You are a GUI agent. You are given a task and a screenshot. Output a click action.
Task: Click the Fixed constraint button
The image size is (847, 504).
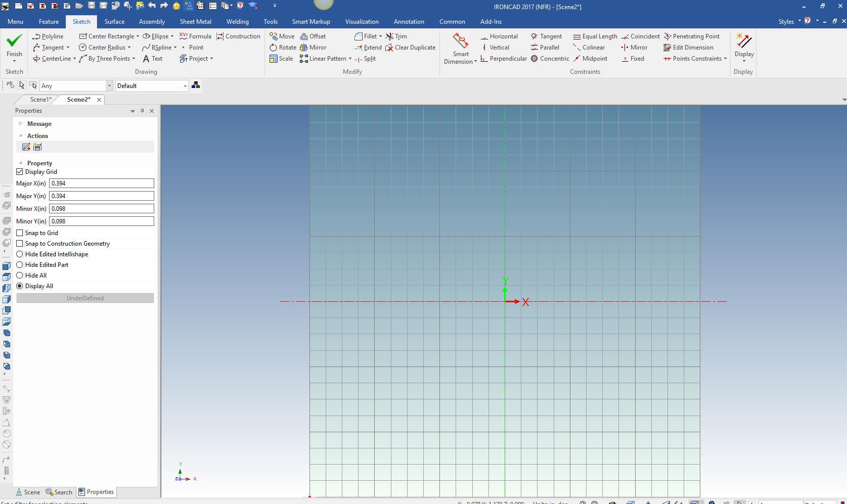(633, 59)
